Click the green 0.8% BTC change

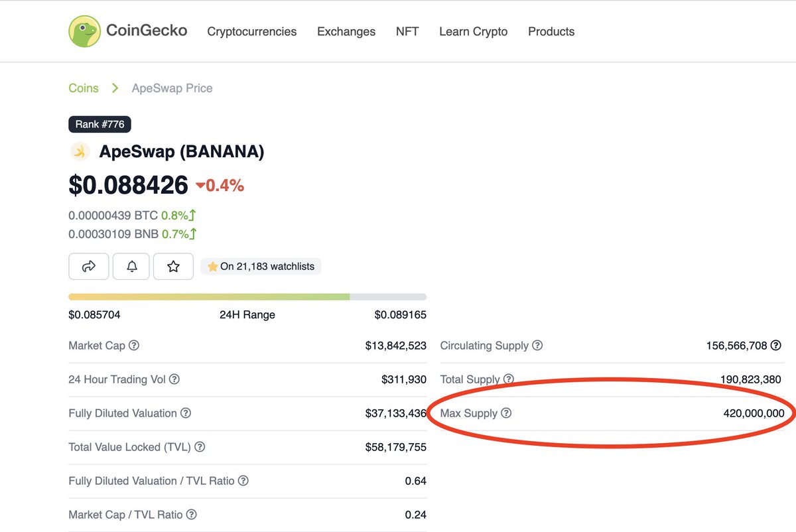[178, 216]
